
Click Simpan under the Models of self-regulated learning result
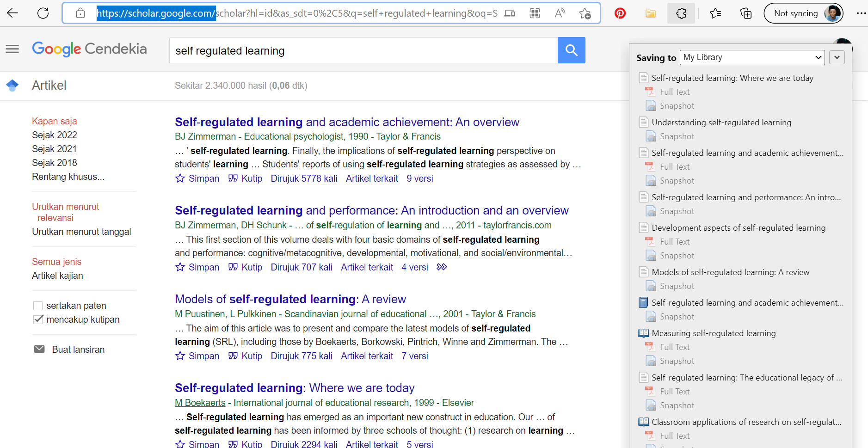pyautogui.click(x=197, y=356)
